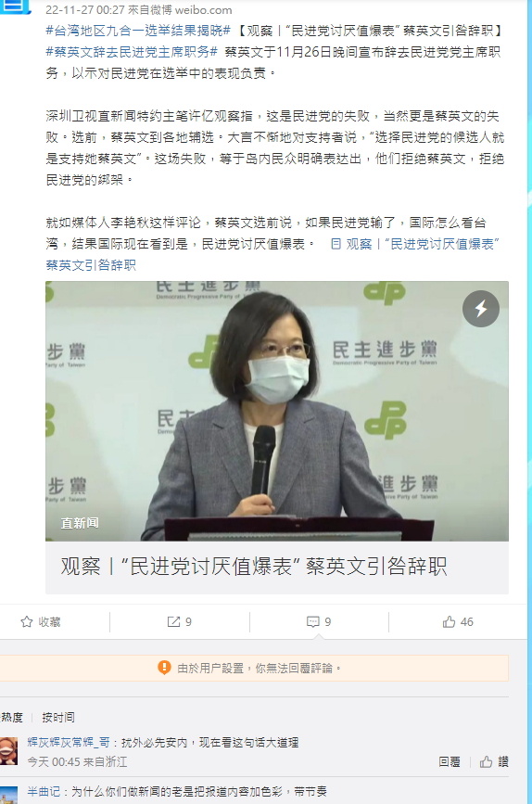
Task: Open the inline article link 蔡英文引咎辞职
Action: pyautogui.click(x=91, y=265)
